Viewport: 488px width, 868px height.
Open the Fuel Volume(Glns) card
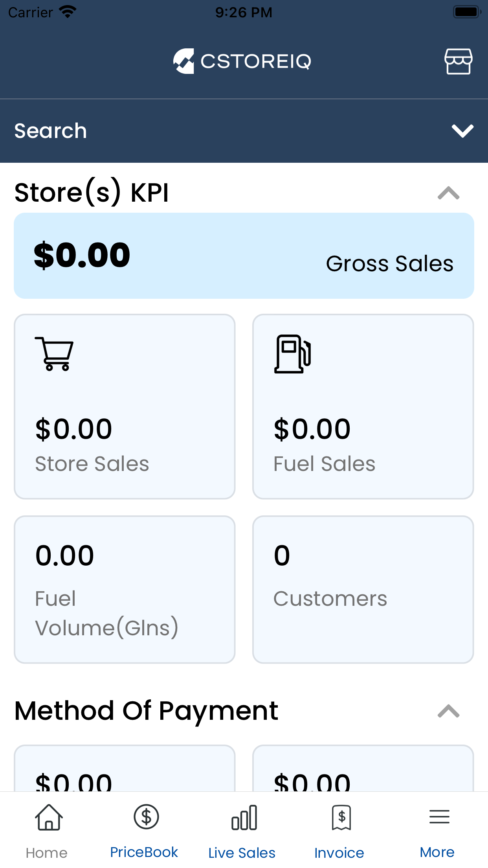pos(125,590)
